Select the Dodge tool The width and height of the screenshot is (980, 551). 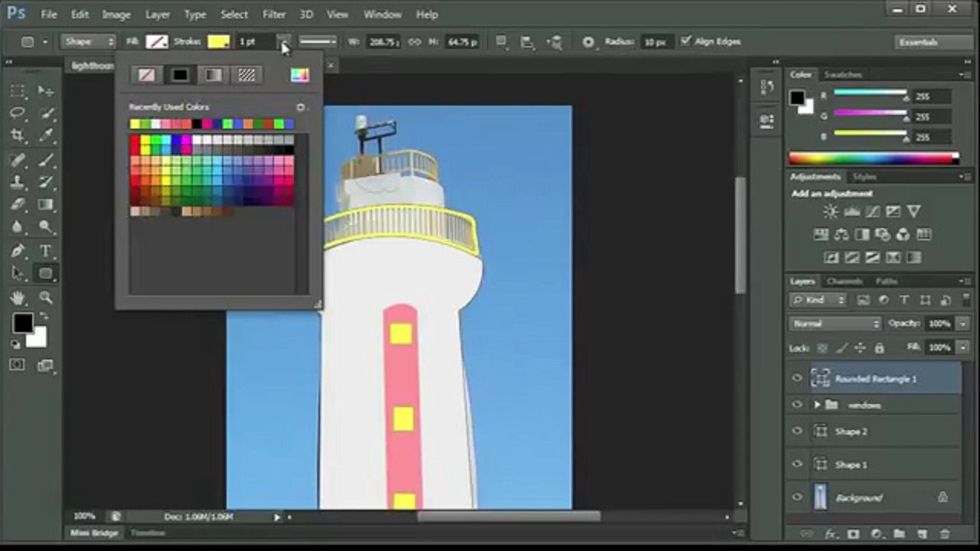point(46,227)
